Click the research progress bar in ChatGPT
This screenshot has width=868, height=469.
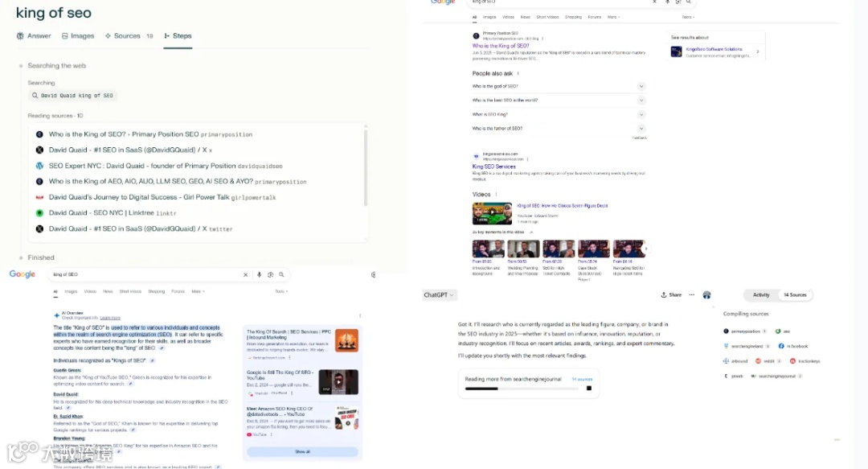click(x=522, y=389)
